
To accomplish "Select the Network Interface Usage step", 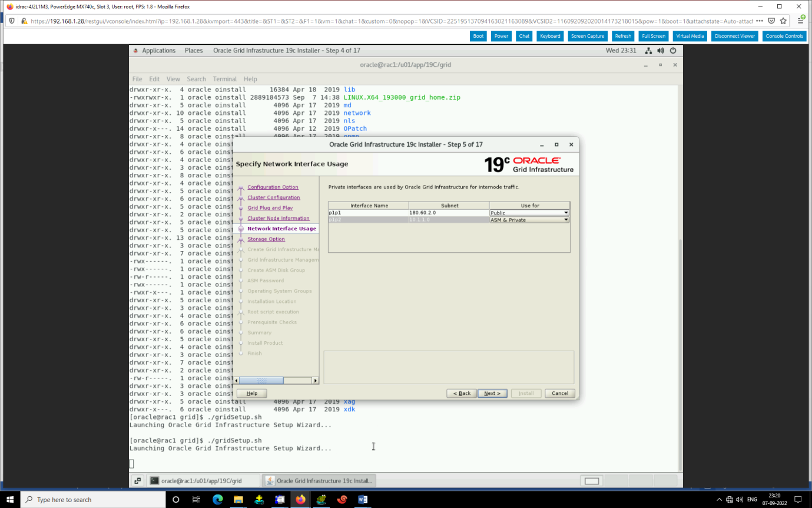I will 281,229.
